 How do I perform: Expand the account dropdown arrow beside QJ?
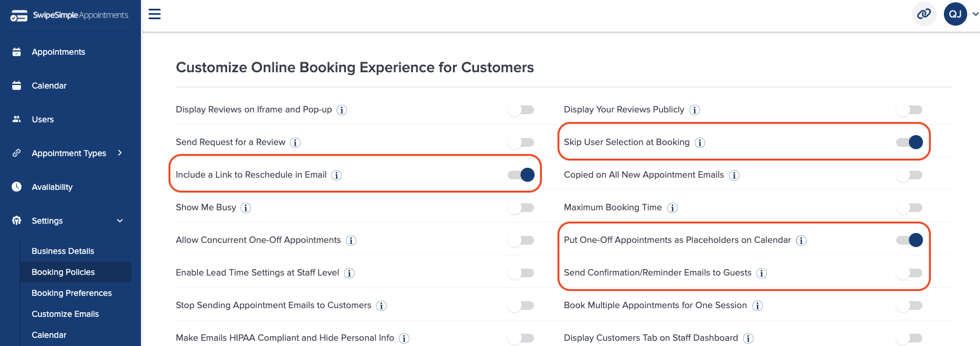pyautogui.click(x=975, y=14)
